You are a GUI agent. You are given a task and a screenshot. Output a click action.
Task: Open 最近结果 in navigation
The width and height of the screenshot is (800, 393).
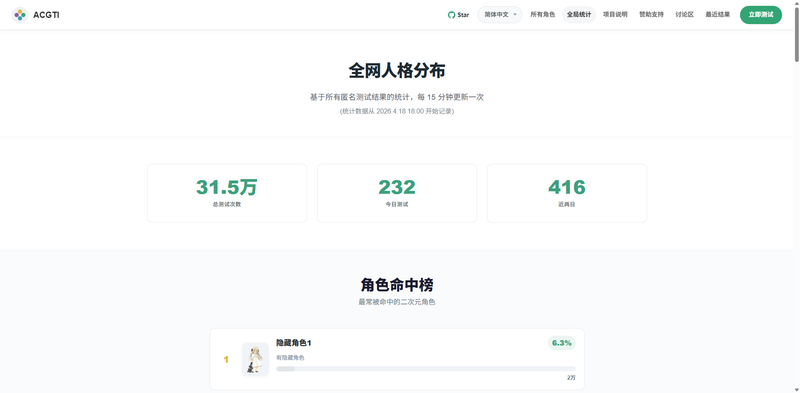(x=718, y=15)
